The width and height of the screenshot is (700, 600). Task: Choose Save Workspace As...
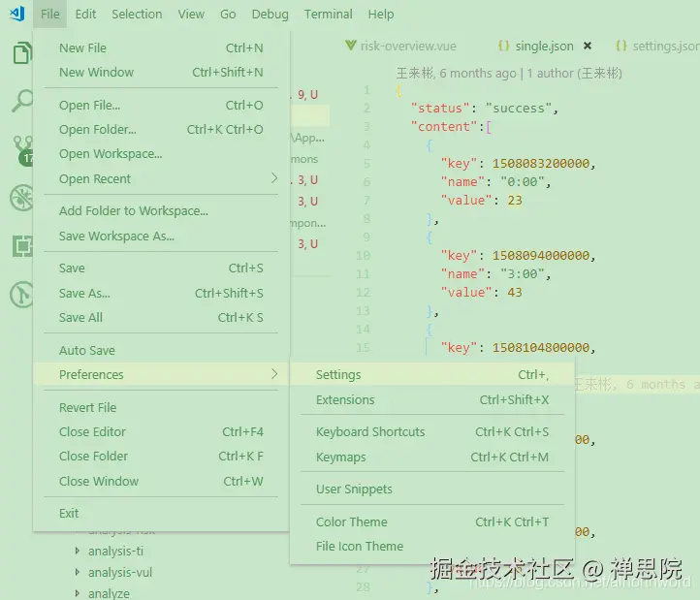point(161,236)
